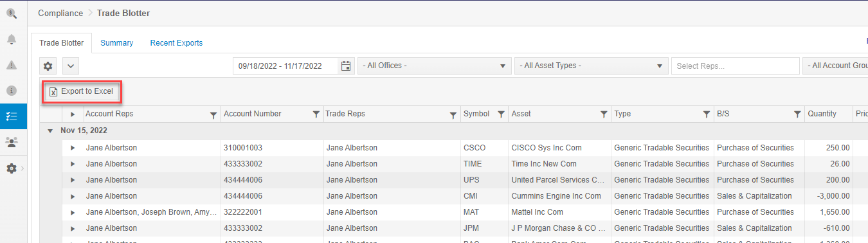Open the All Offices dropdown
This screenshot has height=243, width=868.
point(434,66)
